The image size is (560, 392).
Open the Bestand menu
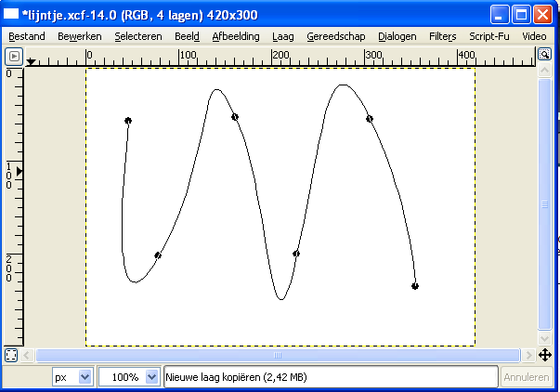tap(27, 36)
